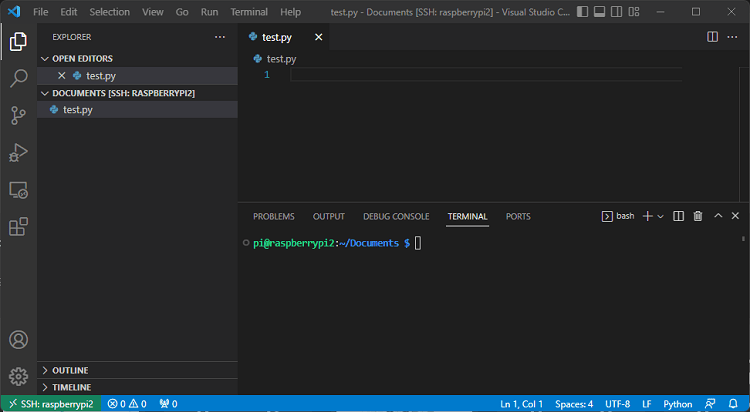Open the new terminal launch profile dropdown
The width and height of the screenshot is (750, 412).
(x=661, y=216)
